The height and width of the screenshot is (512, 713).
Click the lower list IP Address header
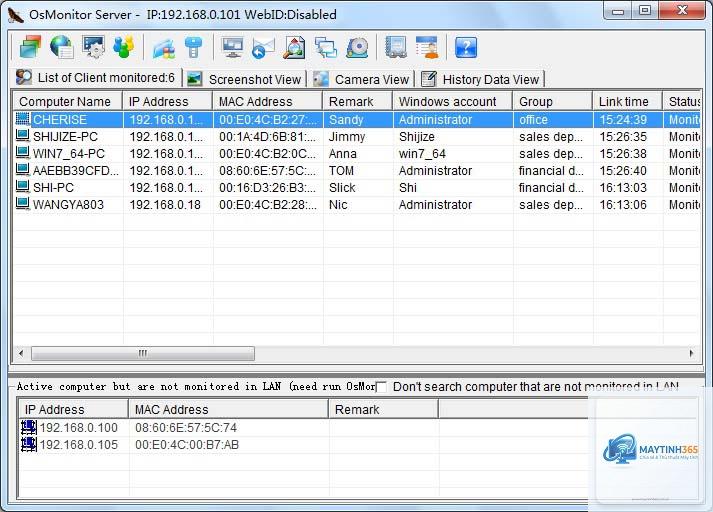(74, 409)
